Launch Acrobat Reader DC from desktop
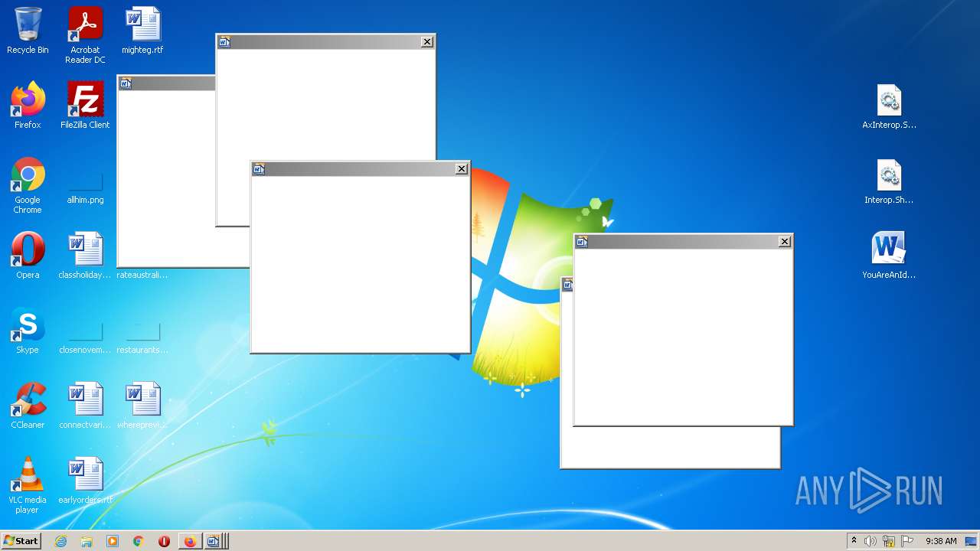This screenshot has height=551, width=980. 85,34
